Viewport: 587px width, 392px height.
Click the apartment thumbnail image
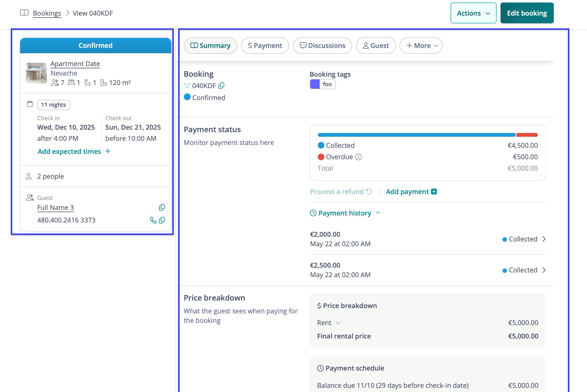pos(36,73)
